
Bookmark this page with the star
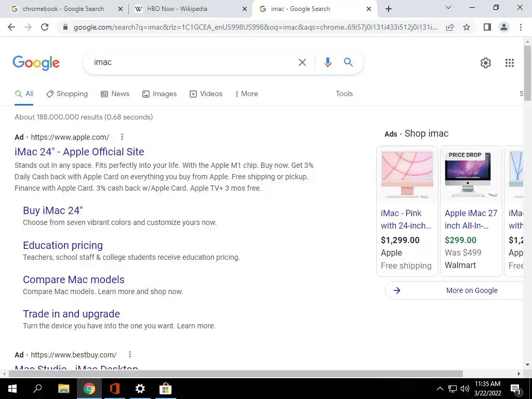tap(467, 27)
